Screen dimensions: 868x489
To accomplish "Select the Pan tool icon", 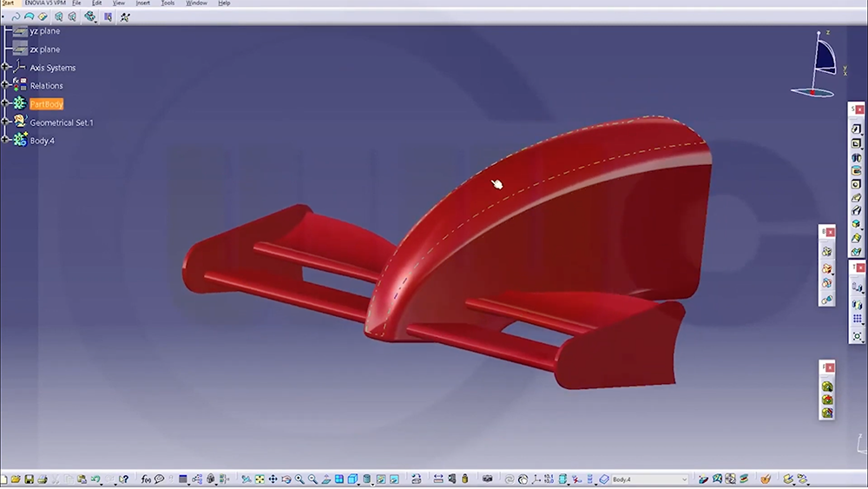I will [273, 479].
